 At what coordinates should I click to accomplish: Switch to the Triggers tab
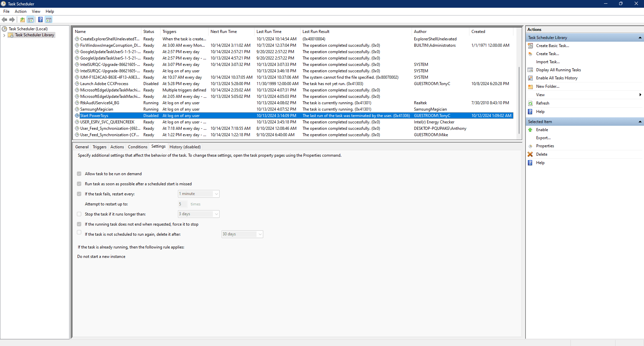coord(99,147)
